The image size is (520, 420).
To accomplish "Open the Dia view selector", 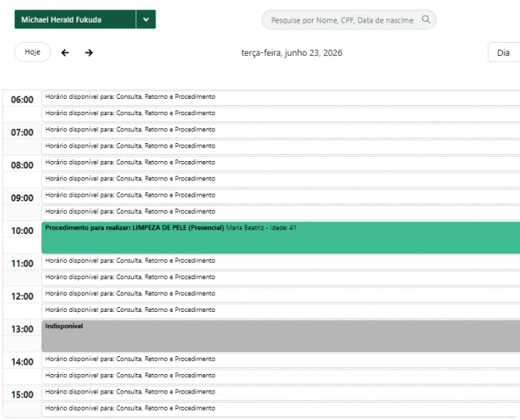I will click(x=504, y=52).
